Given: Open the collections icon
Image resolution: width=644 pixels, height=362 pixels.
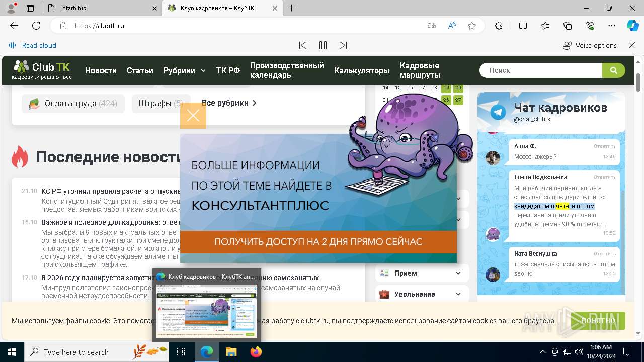Looking at the screenshot, I should click(568, 26).
